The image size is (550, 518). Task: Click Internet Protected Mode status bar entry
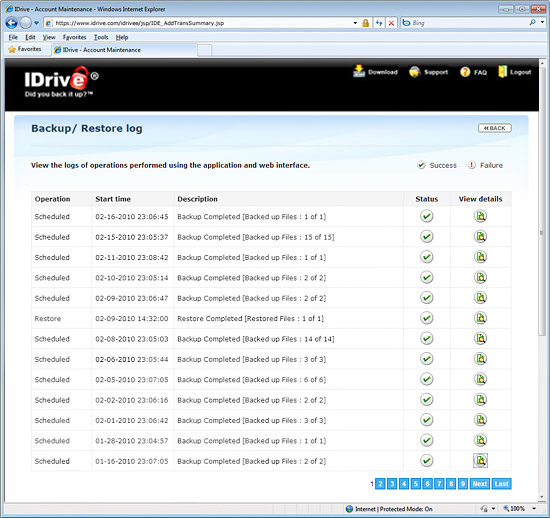point(389,509)
